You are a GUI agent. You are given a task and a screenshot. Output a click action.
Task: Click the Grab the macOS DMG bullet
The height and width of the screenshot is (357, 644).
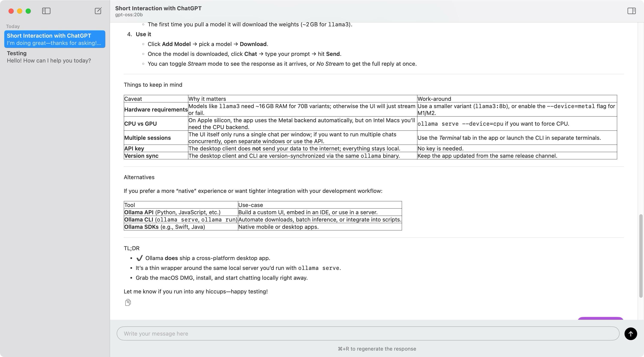tap(222, 278)
